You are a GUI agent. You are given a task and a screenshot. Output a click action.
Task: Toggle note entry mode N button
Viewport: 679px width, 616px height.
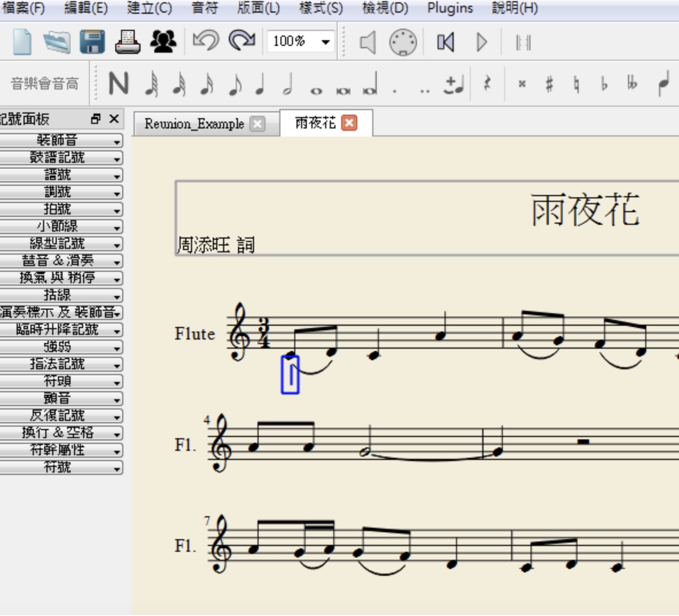(118, 83)
